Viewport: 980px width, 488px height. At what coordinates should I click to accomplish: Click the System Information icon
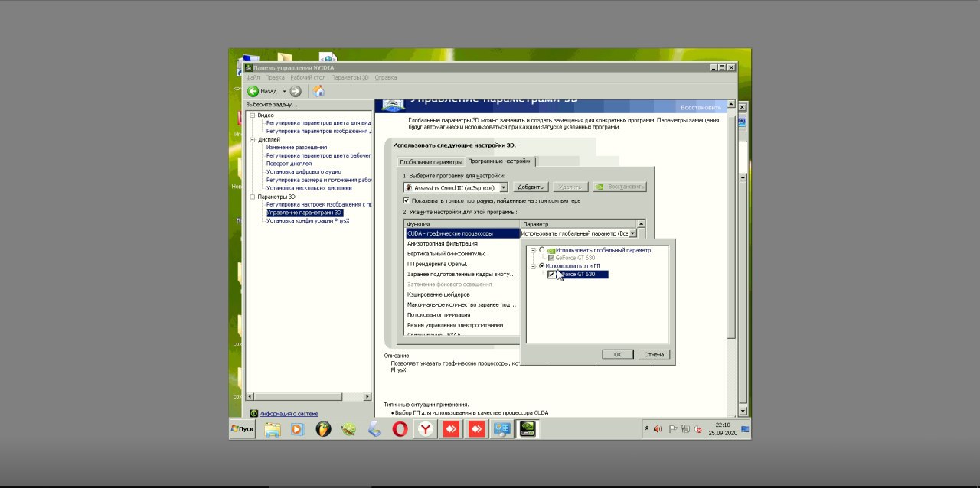(x=254, y=413)
